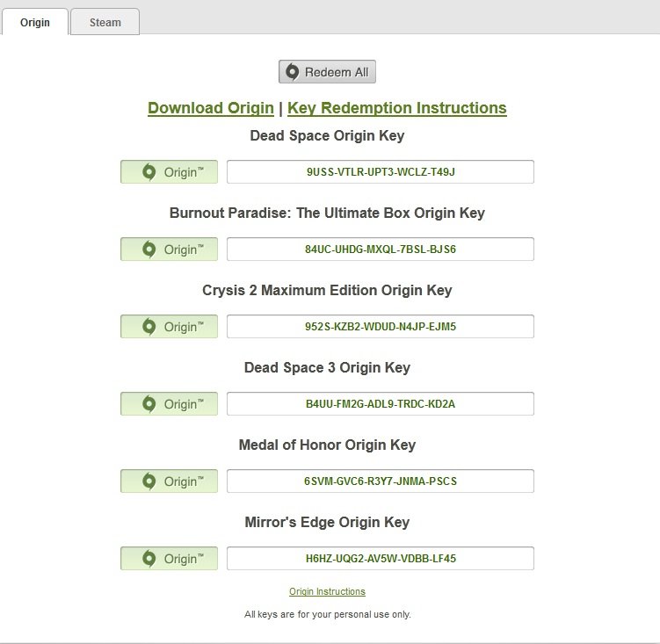Click the Origin Instructions link at bottom
Image resolution: width=660 pixels, height=644 pixels.
tap(327, 591)
